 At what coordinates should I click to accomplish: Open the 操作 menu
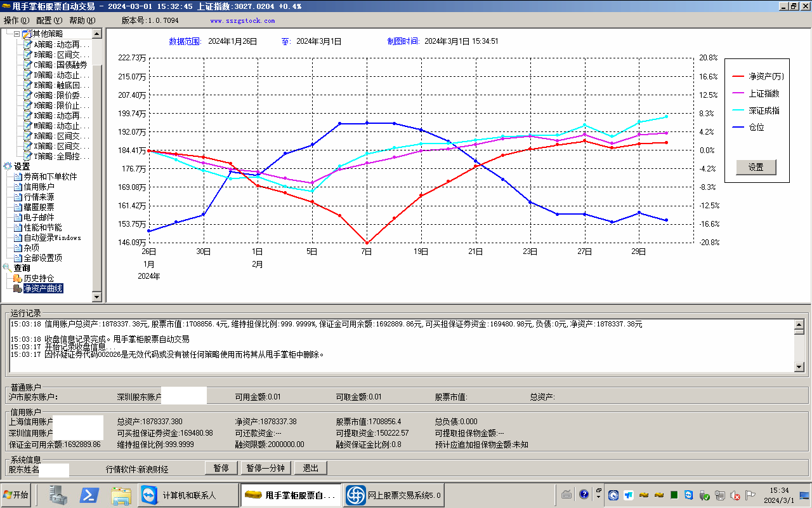click(x=16, y=20)
